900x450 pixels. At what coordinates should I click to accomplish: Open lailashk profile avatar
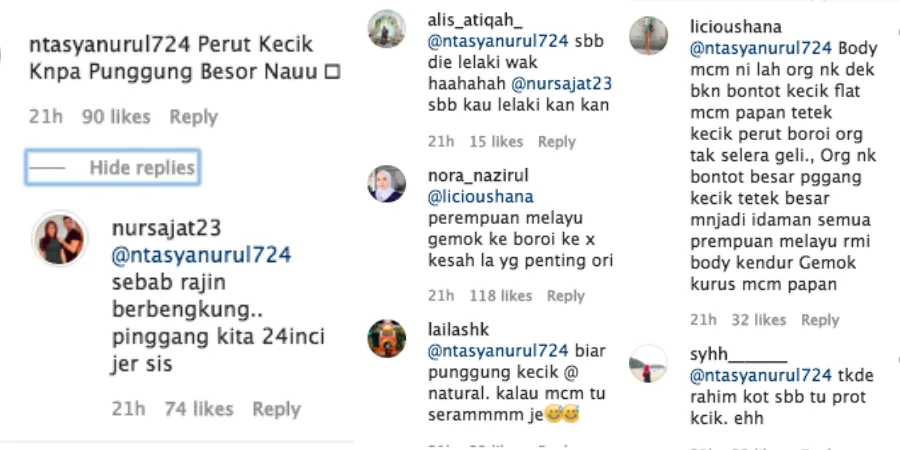pos(386,339)
